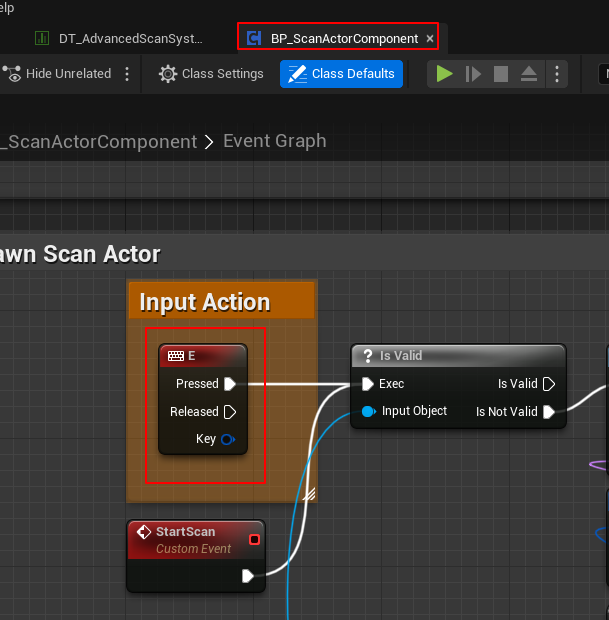
Task: Open Class Settings
Action: click(211, 74)
